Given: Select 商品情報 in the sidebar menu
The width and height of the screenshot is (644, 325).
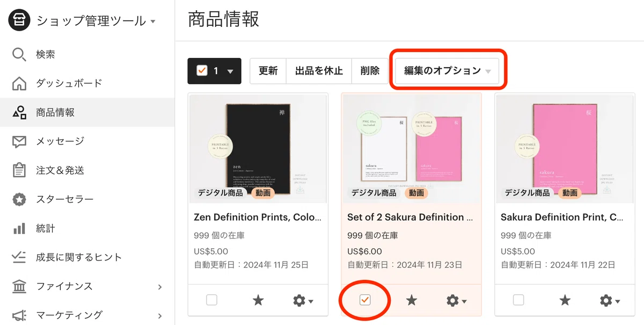Looking at the screenshot, I should coord(87,112).
